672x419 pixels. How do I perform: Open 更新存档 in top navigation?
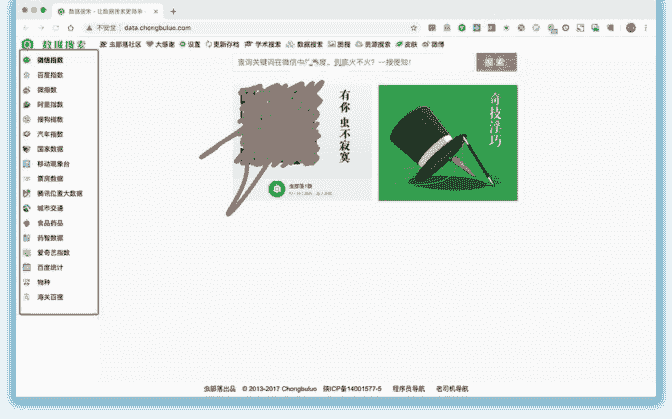tap(222, 44)
